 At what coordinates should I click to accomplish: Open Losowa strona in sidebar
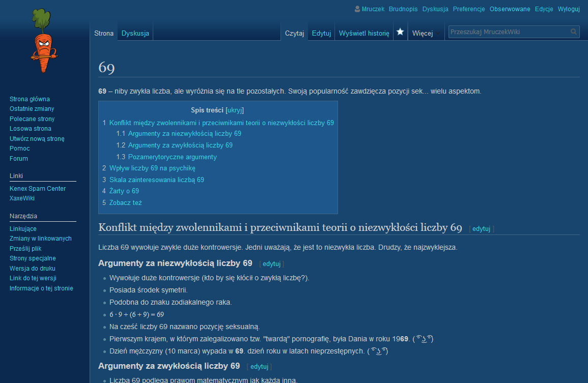[30, 129]
